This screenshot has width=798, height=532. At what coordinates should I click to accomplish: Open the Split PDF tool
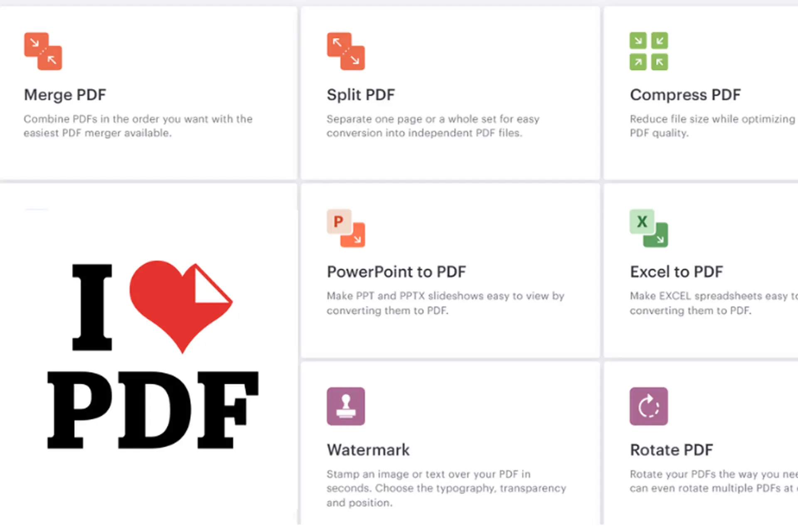[360, 95]
